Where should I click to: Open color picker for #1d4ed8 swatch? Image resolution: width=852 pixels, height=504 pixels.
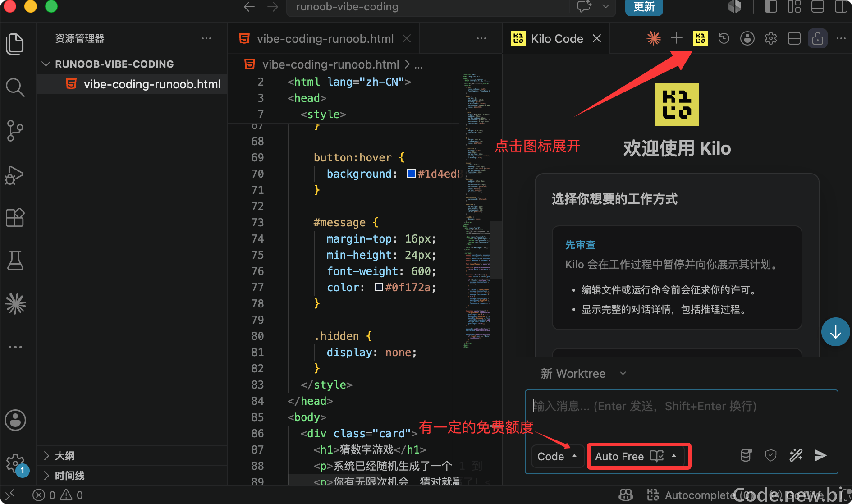[411, 174]
